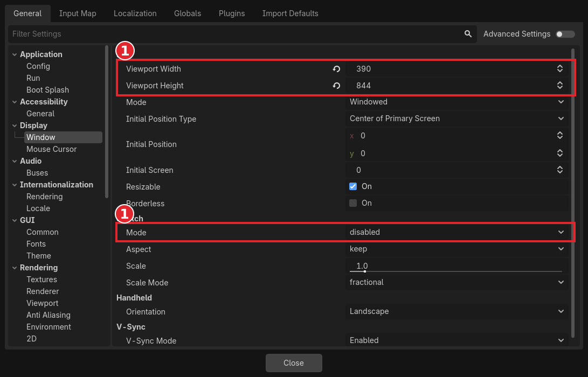
Task: Select General under Accessibility
Action: (40, 114)
